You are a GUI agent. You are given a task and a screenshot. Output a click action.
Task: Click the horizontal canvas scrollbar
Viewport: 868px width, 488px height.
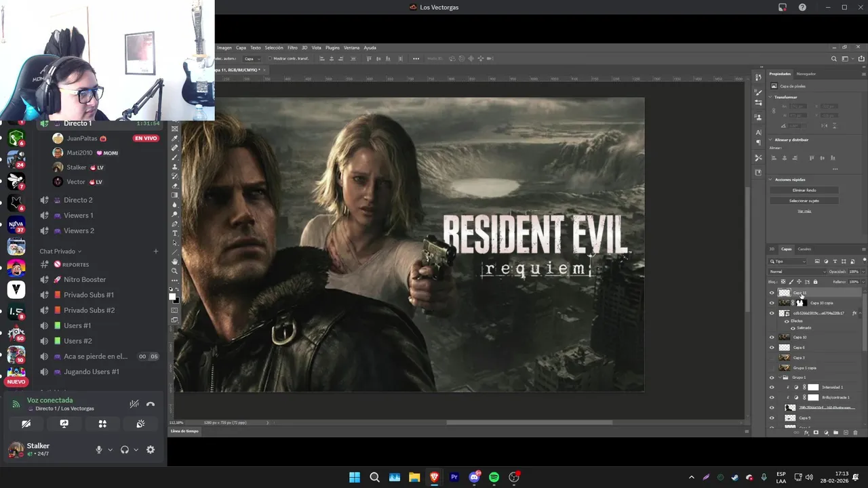[529, 422]
